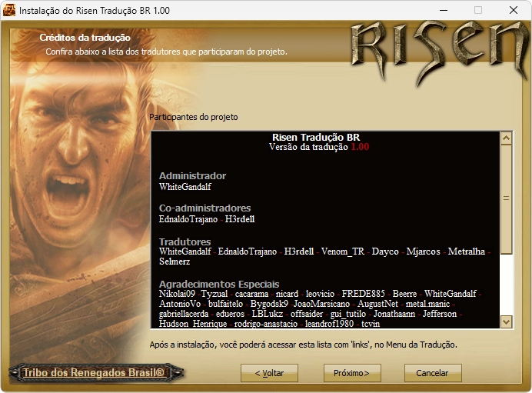
Task: Click Nikolai09 in special thanks
Action: [x=177, y=294]
